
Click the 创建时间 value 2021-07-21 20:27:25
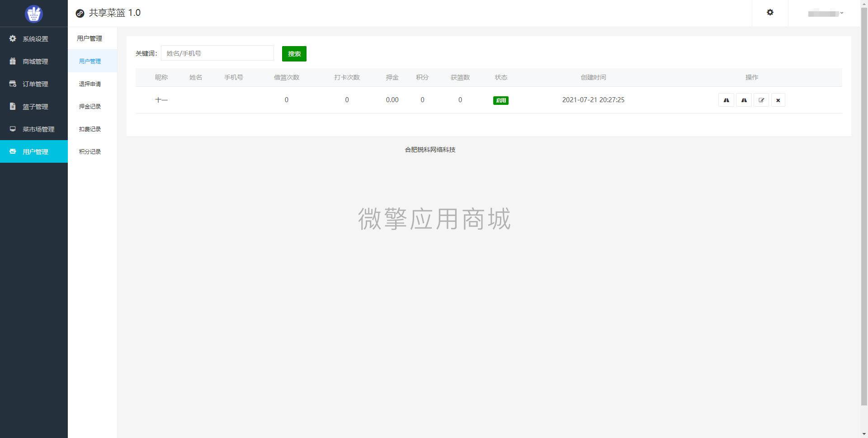tap(593, 100)
